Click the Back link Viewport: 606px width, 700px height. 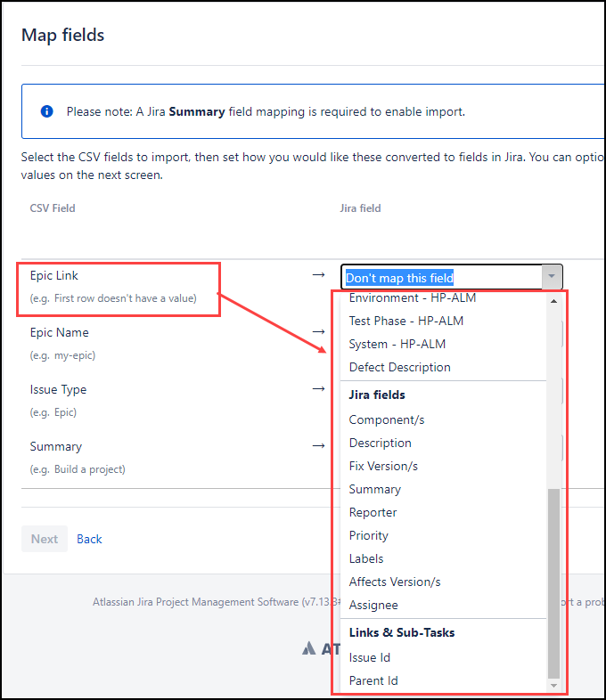click(x=89, y=540)
